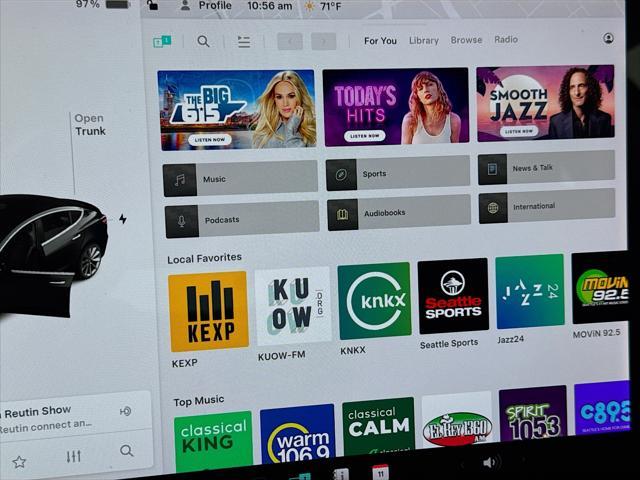Click the Local Favorites heading

(204, 258)
